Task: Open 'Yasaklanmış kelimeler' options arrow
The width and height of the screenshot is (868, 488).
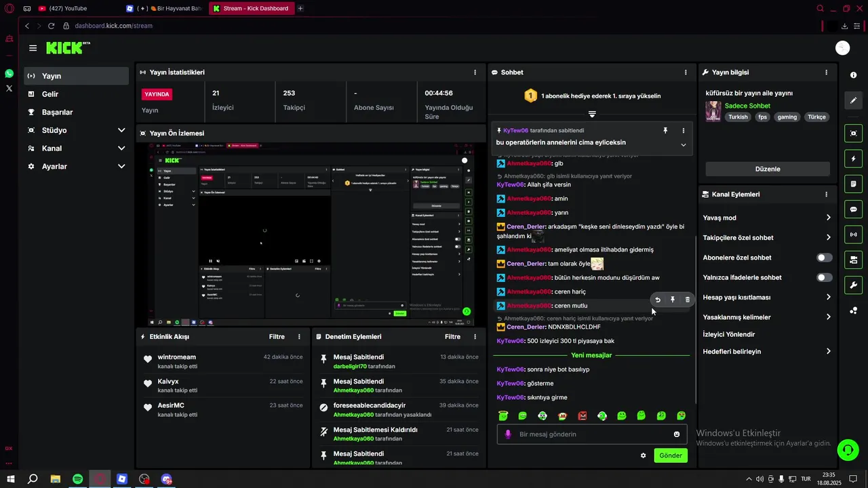Action: click(x=828, y=317)
